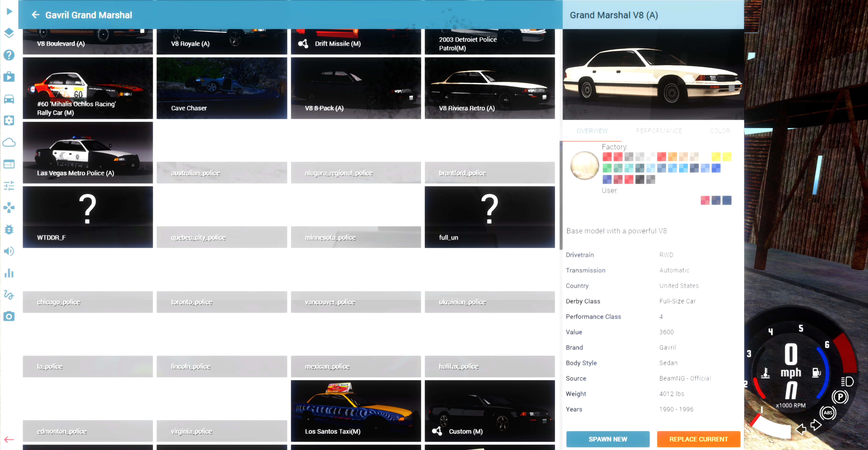Pick the pink user color swatch
868x450 pixels.
[705, 200]
